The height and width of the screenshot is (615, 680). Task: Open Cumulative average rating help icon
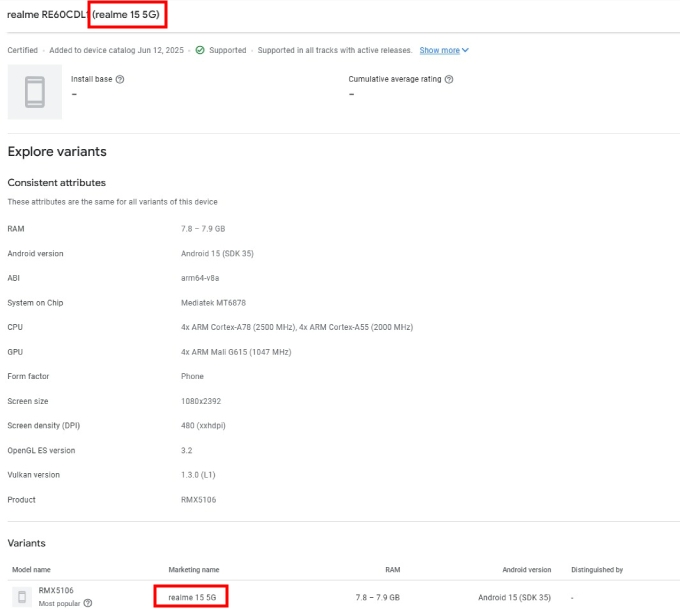point(449,79)
